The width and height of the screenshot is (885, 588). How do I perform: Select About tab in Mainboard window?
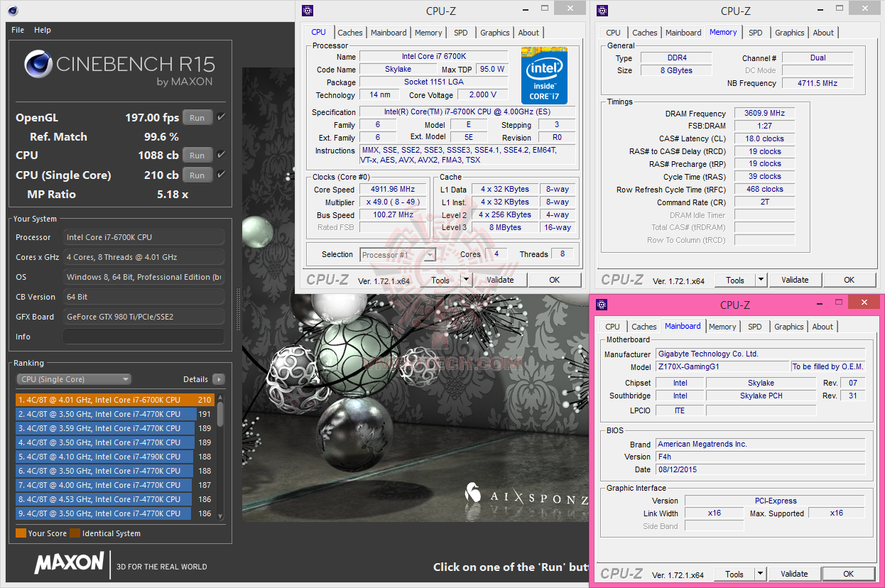coord(822,327)
